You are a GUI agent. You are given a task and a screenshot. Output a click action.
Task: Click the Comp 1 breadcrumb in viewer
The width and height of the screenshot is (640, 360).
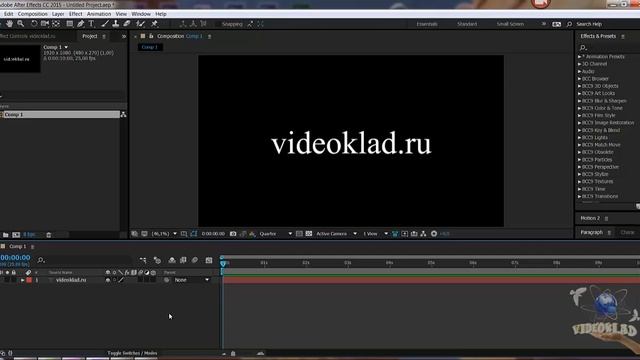click(x=149, y=47)
